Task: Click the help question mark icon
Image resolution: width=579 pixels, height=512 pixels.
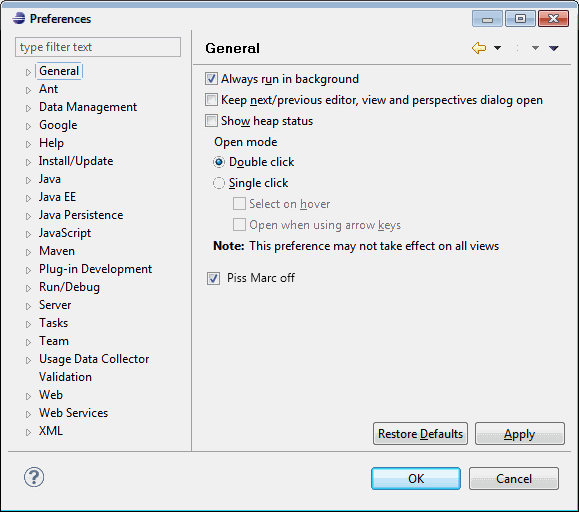Action: (34, 477)
